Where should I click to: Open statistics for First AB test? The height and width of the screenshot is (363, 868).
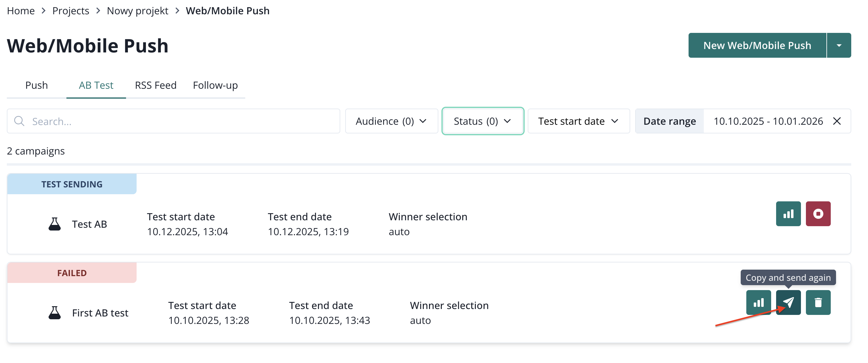758,302
